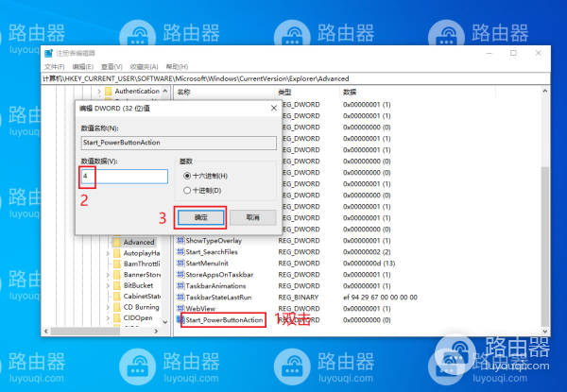
Task: Click the value list scroll-down arrow
Action: [x=545, y=331]
